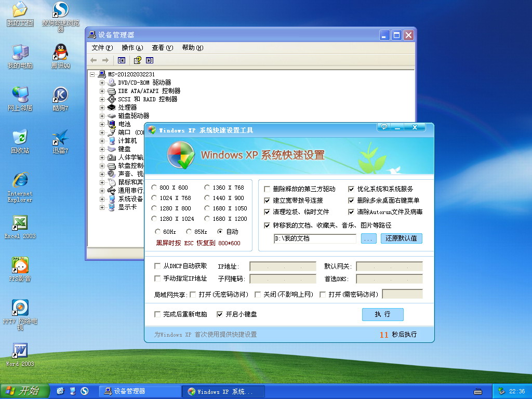Expand IDE ATA/ATAPI 控制器 node
Image resolution: width=532 pixels, height=399 pixels.
[x=102, y=91]
